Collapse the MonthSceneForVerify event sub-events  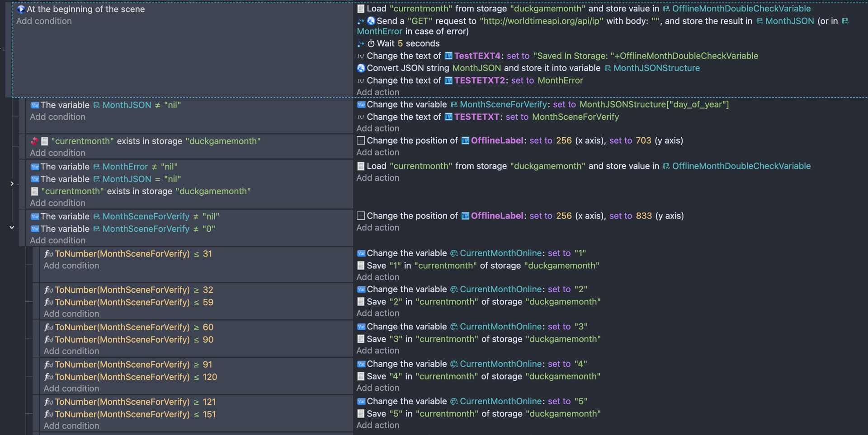pos(12,227)
